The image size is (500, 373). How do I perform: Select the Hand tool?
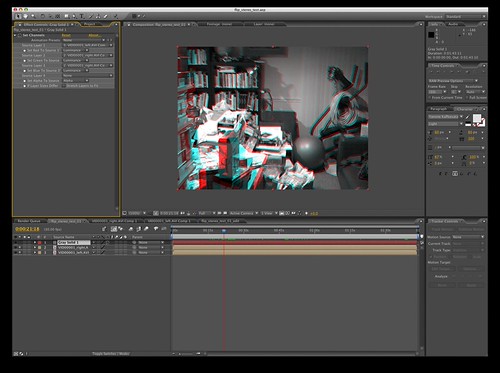pos(25,16)
